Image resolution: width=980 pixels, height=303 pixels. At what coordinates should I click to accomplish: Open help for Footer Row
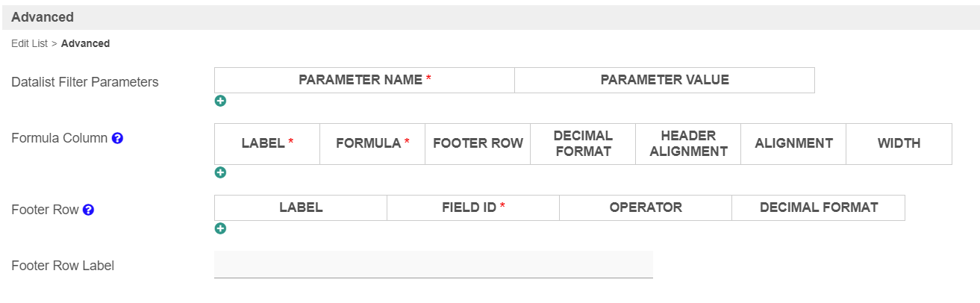(x=88, y=210)
